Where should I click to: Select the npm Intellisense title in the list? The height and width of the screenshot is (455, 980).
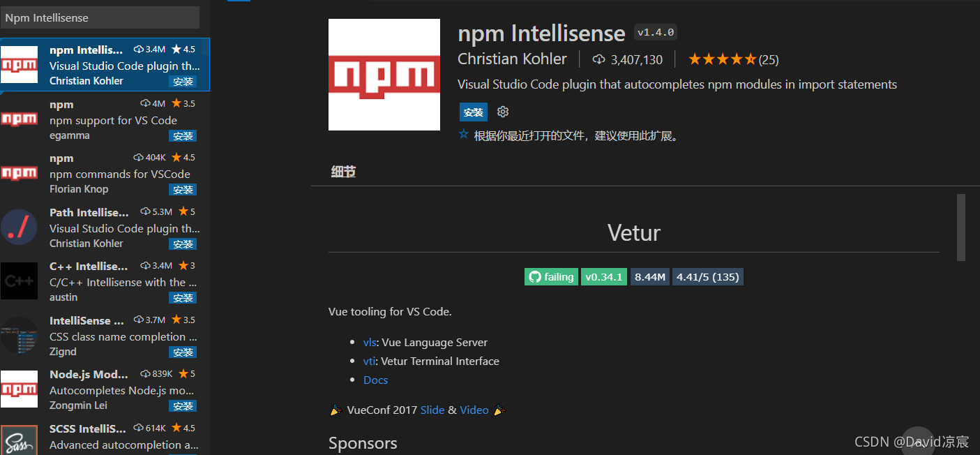pos(86,50)
